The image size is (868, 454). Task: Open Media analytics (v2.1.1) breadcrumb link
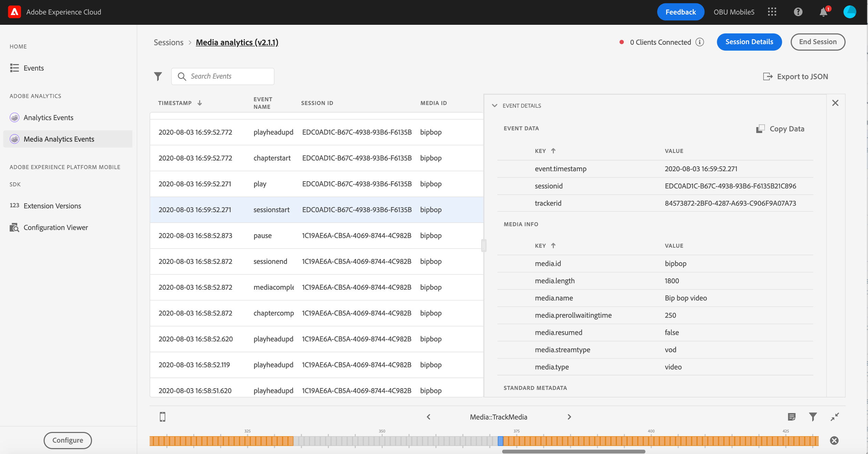click(x=237, y=42)
